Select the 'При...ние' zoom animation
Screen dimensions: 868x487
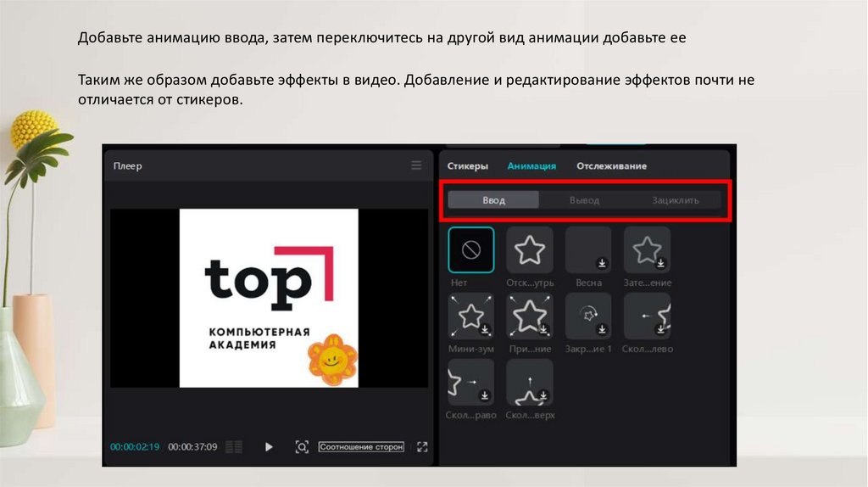(530, 316)
